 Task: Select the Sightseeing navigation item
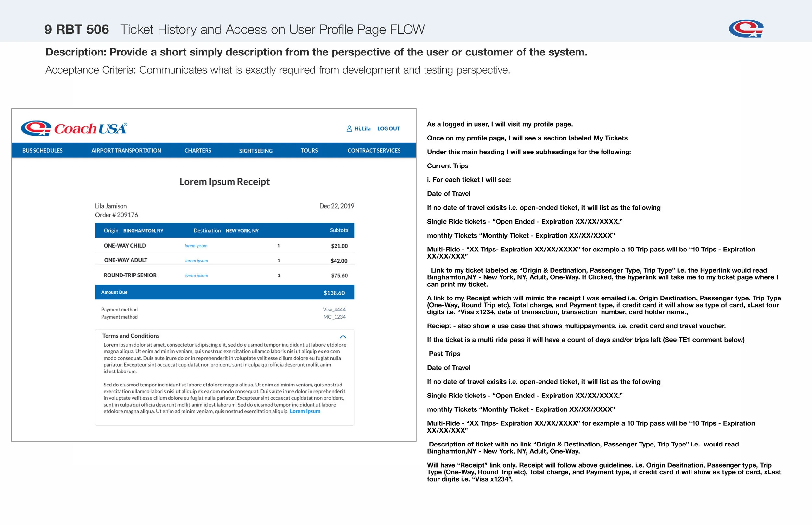[x=256, y=151]
